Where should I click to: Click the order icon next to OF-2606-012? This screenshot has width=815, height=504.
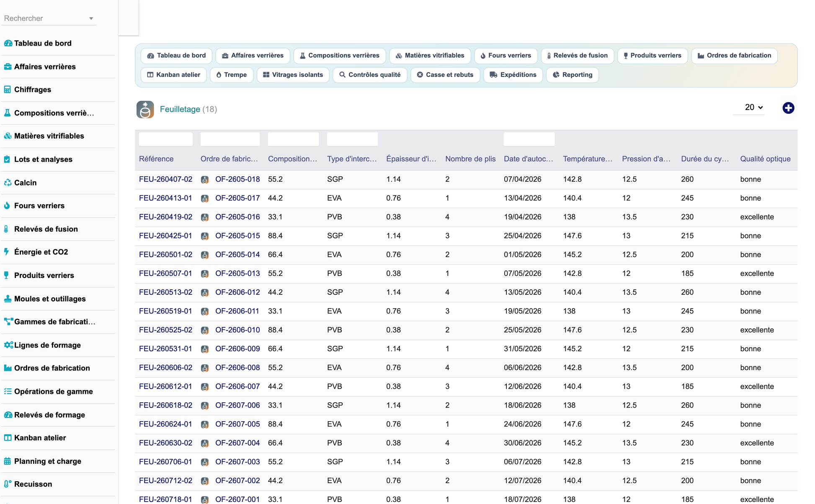pos(205,293)
